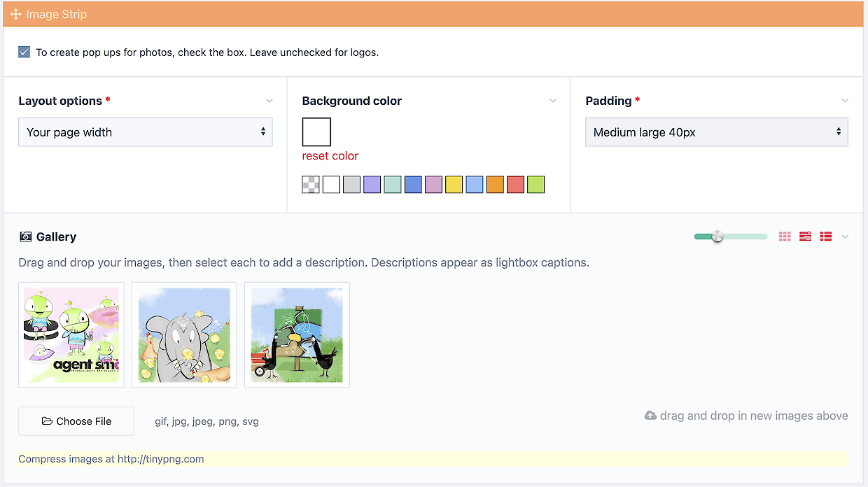This screenshot has height=487, width=868.
Task: Uncheck the pop ups for photos checkbox
Action: point(24,52)
